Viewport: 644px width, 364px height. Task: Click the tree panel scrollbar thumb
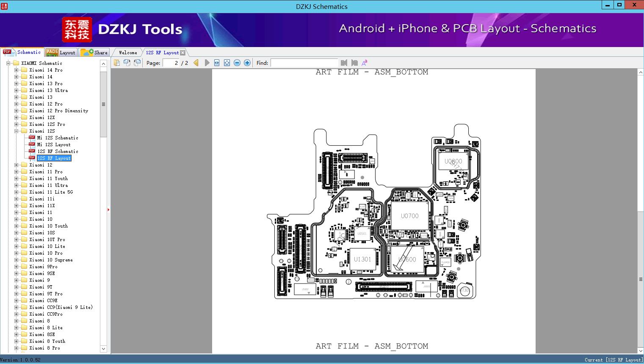pyautogui.click(x=103, y=104)
